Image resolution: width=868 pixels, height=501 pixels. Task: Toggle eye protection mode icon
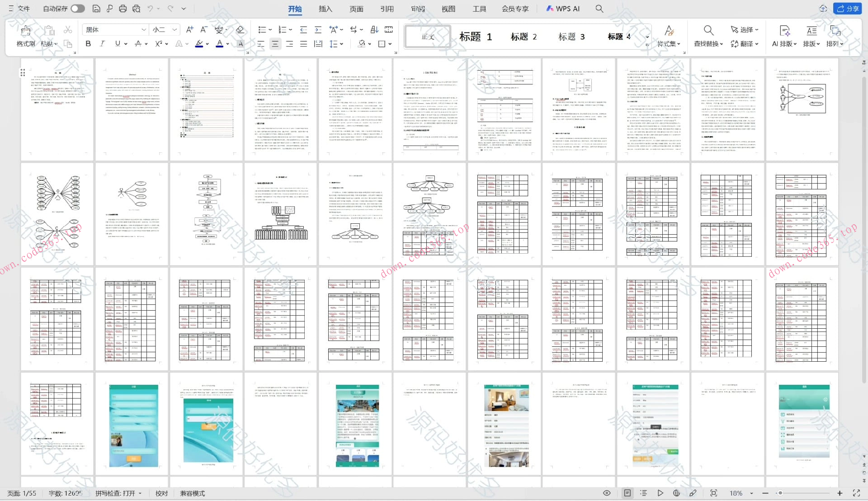[x=607, y=493]
